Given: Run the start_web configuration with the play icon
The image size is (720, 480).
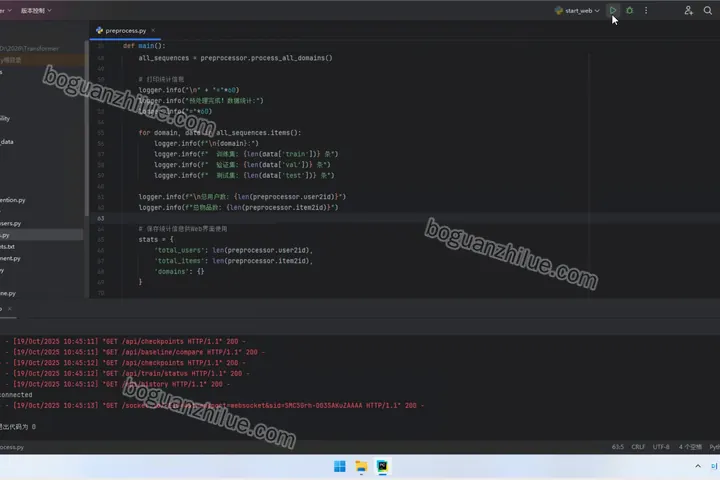Looking at the screenshot, I should pyautogui.click(x=613, y=10).
